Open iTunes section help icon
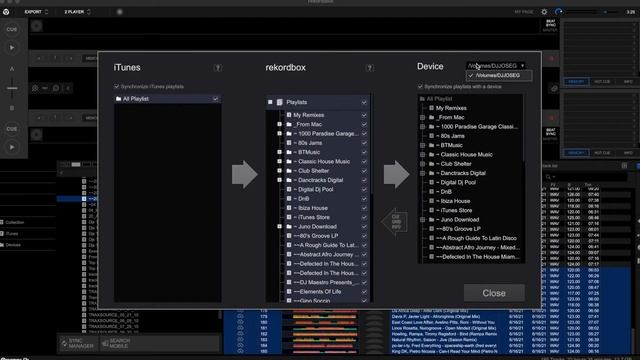Screen dimensions: 640x360 click(218, 68)
